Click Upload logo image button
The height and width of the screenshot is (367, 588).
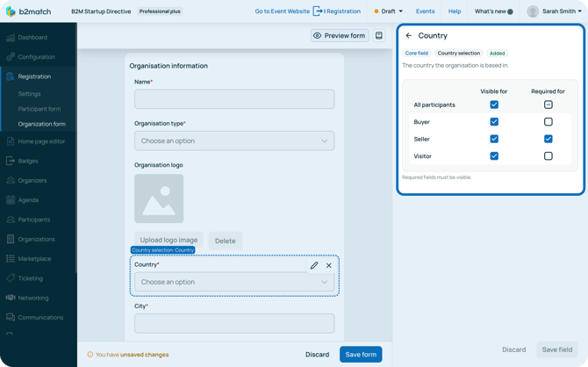click(x=169, y=240)
